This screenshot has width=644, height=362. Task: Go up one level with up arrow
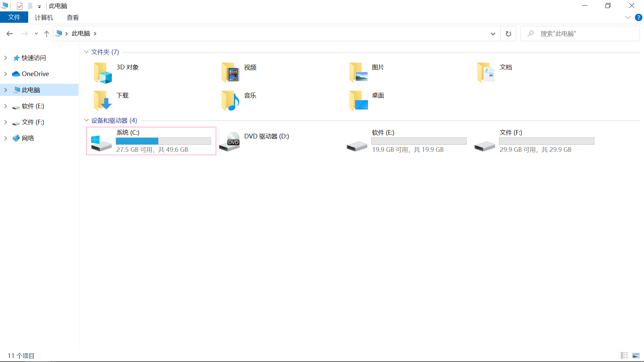(47, 34)
